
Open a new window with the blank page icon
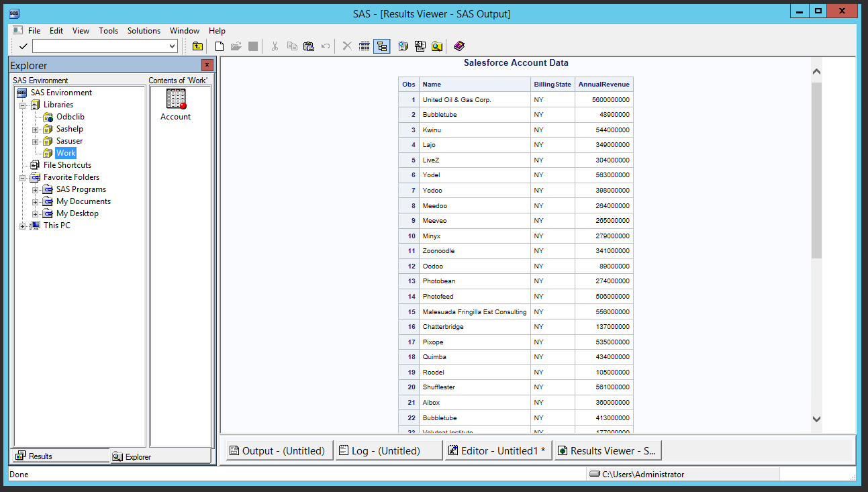tap(219, 46)
